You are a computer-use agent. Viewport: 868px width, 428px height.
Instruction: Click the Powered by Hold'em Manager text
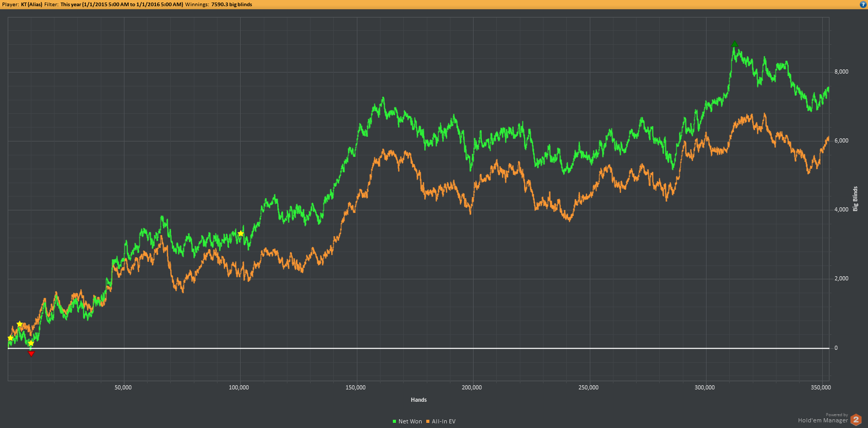click(823, 418)
